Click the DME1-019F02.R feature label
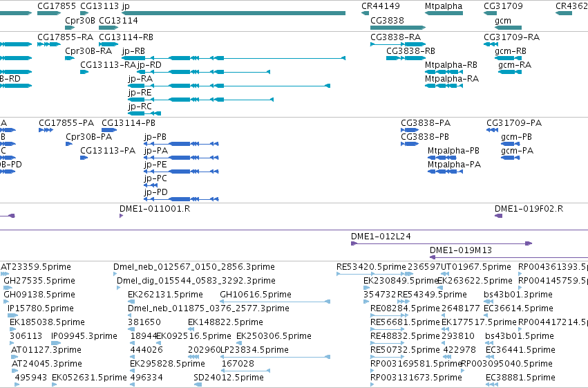Image resolution: width=588 pixels, height=388 pixels. (529, 209)
